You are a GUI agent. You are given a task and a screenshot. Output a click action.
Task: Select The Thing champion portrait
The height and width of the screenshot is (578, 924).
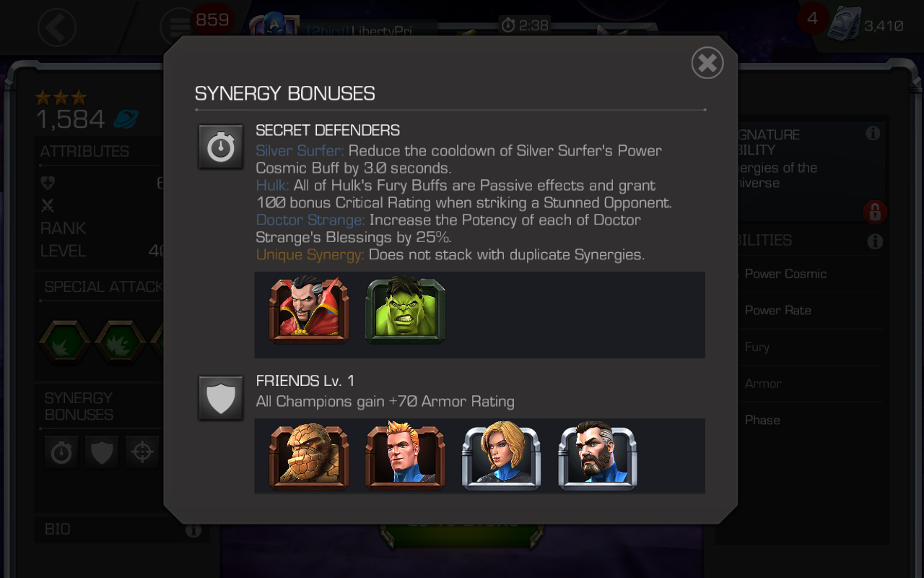click(x=309, y=457)
